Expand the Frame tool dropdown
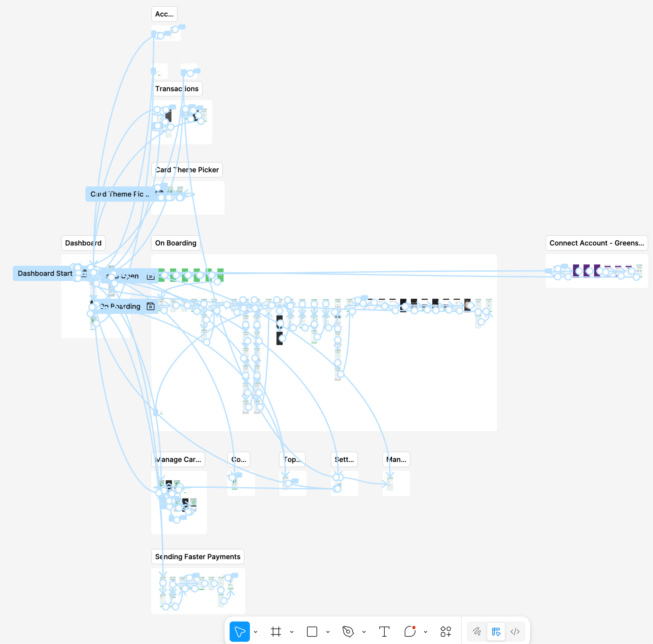Viewport: 653px width, 644px height. point(291,631)
